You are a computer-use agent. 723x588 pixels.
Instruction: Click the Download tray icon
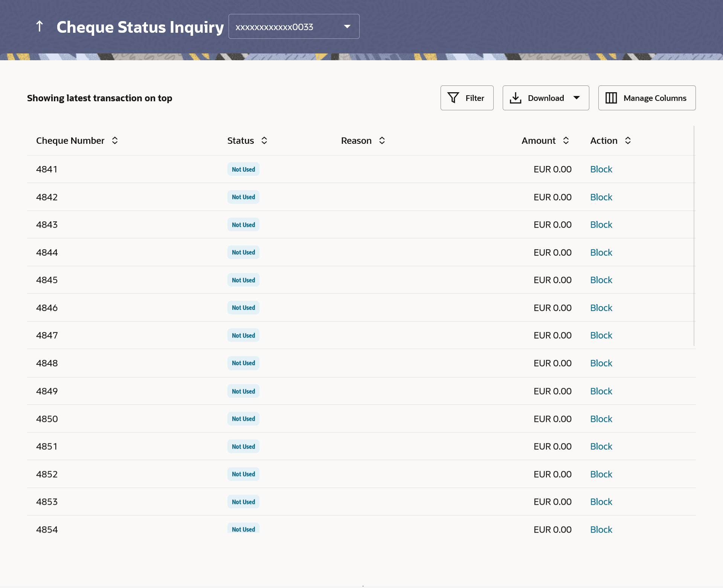tap(515, 98)
